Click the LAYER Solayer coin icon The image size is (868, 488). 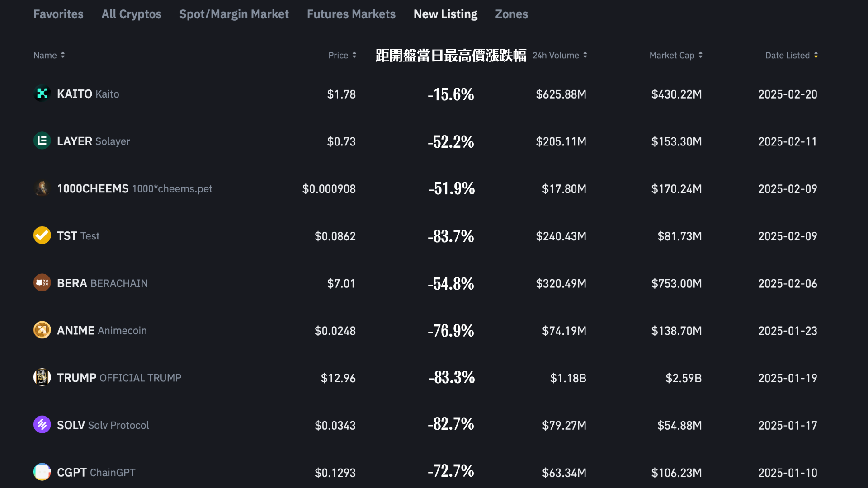click(x=42, y=141)
